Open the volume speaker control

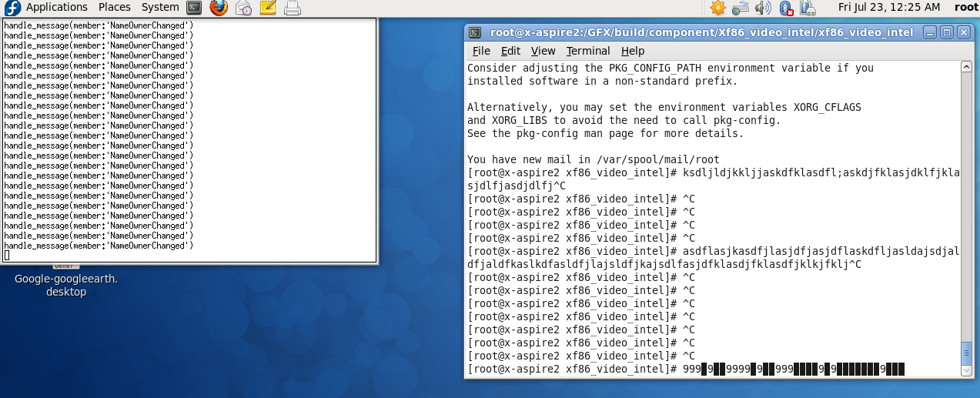[762, 8]
